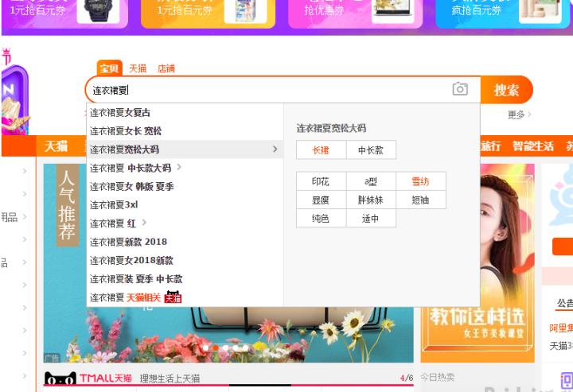Switch to the 天猫 search tab
Screen dimensions: 573x392
pos(138,68)
